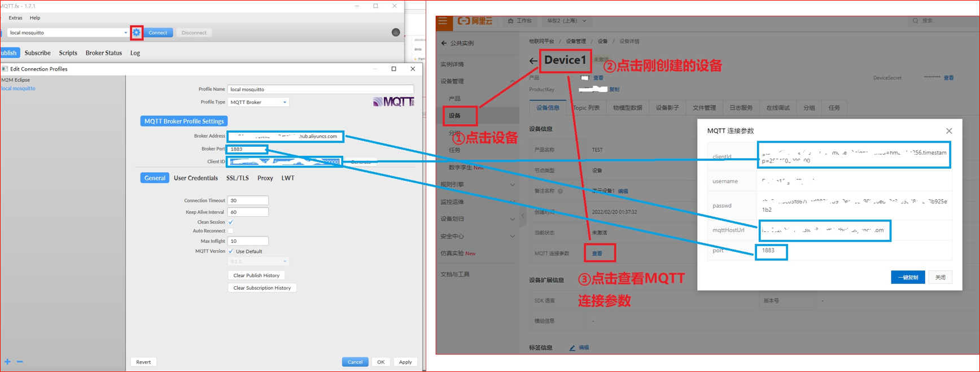
Task: Click Cancel in Edit Connection Profiles
Action: coord(355,362)
